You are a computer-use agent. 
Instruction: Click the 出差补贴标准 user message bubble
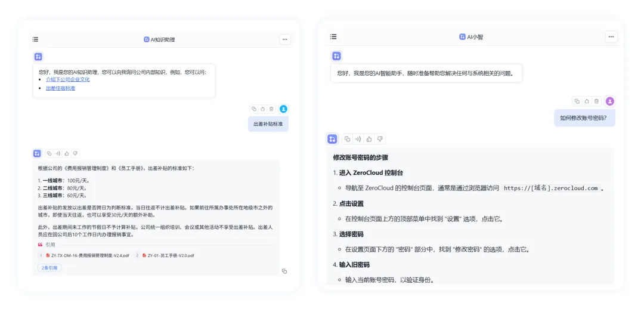268,124
